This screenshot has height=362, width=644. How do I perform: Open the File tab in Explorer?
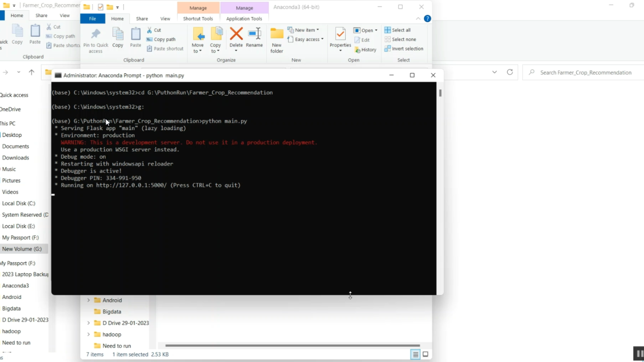[92, 18]
